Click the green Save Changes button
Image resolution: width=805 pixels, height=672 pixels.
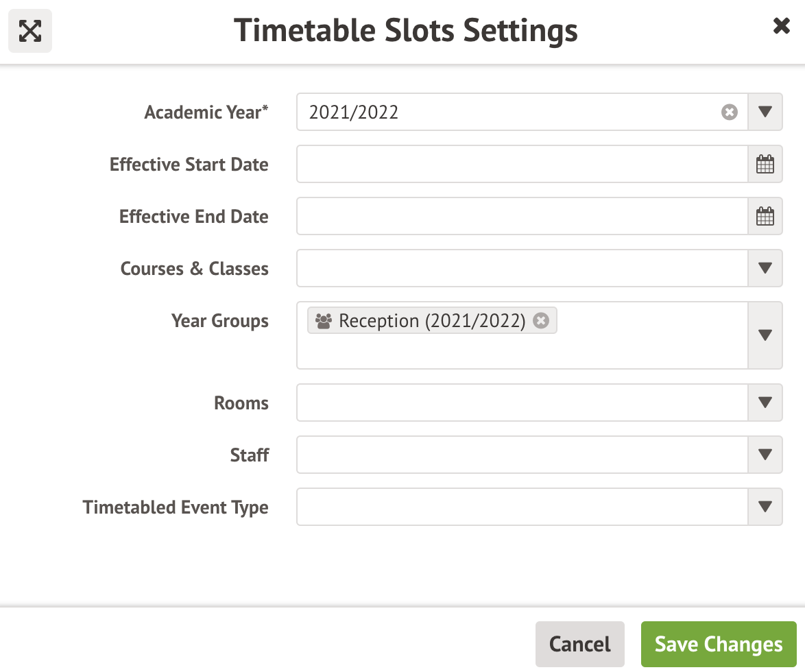click(x=718, y=645)
